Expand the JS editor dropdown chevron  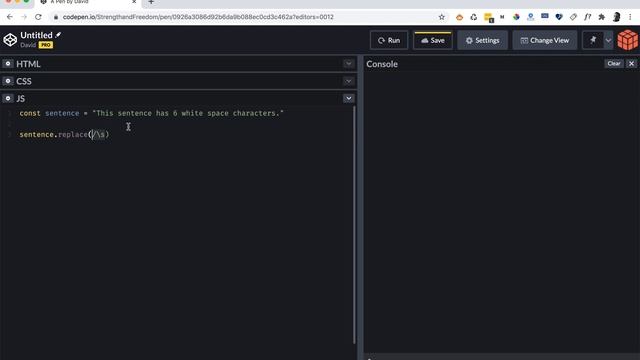coord(348,98)
